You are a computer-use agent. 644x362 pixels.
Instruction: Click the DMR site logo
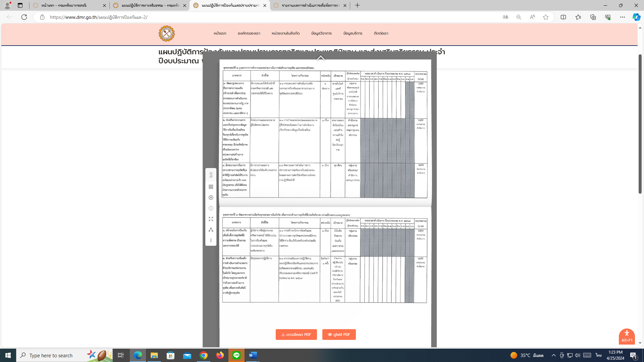point(167,34)
